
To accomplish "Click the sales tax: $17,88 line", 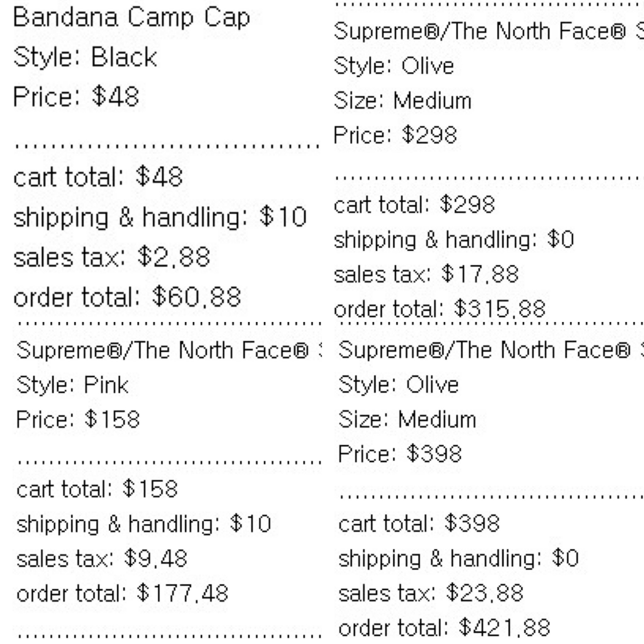I will point(426,274).
